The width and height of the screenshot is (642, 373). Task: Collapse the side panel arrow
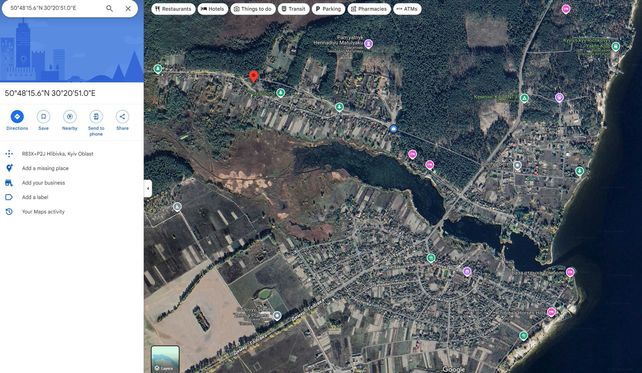coord(148,188)
